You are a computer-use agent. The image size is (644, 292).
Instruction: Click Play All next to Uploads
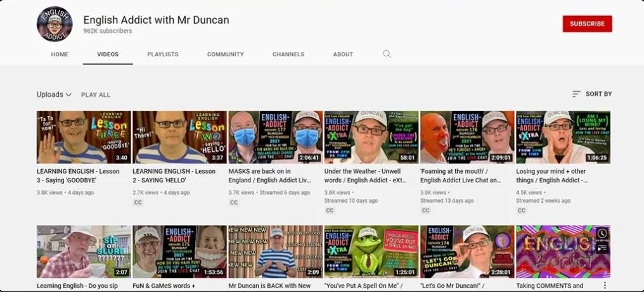pos(96,95)
